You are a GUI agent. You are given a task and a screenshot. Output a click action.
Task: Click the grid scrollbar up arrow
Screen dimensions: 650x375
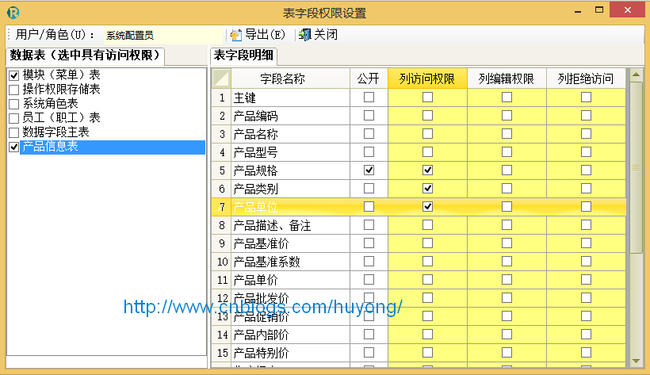coord(635,75)
